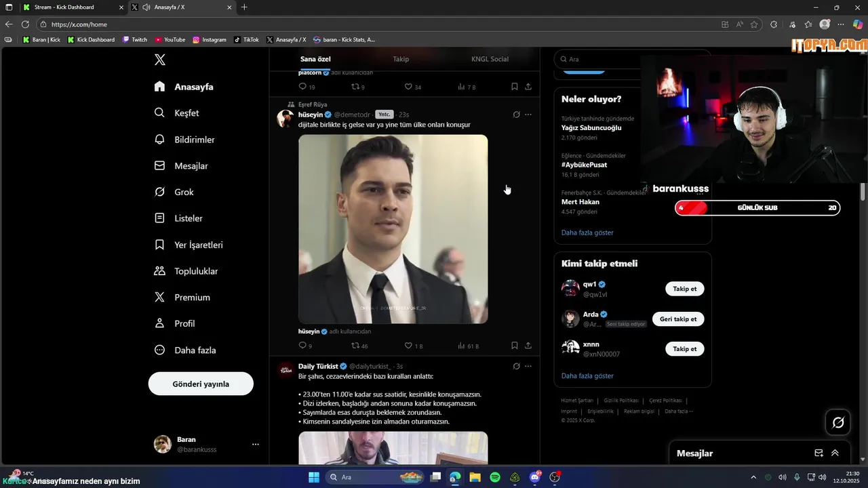Open File Explorer from taskbar
The image size is (868, 488).
click(475, 477)
